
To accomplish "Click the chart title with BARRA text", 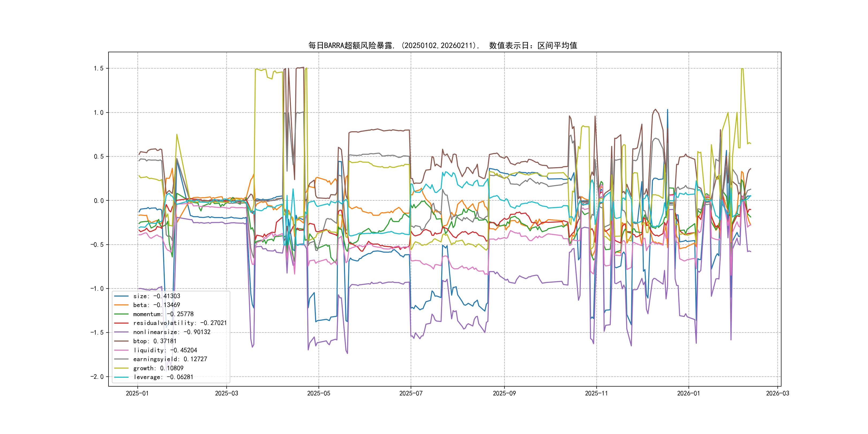I will (x=442, y=46).
